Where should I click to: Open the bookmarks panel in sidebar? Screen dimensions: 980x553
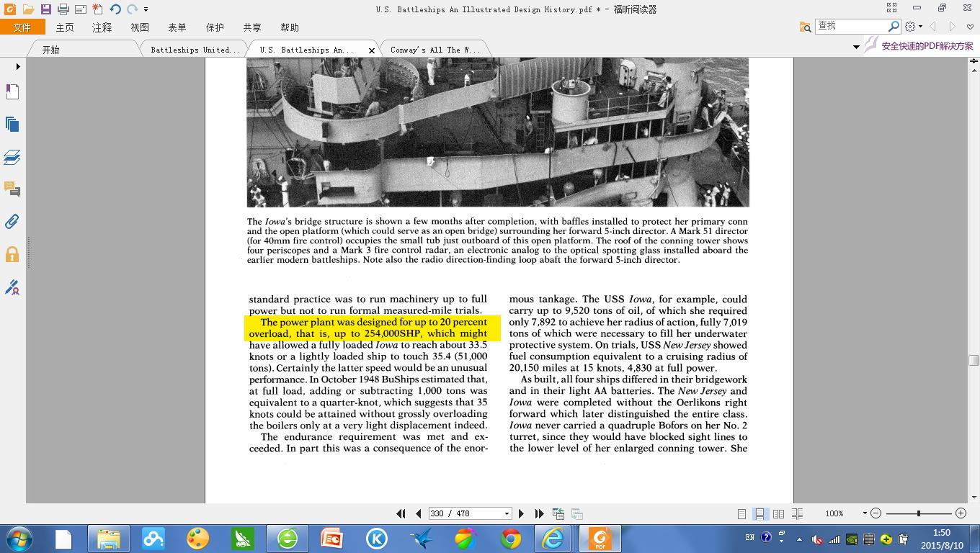(12, 91)
